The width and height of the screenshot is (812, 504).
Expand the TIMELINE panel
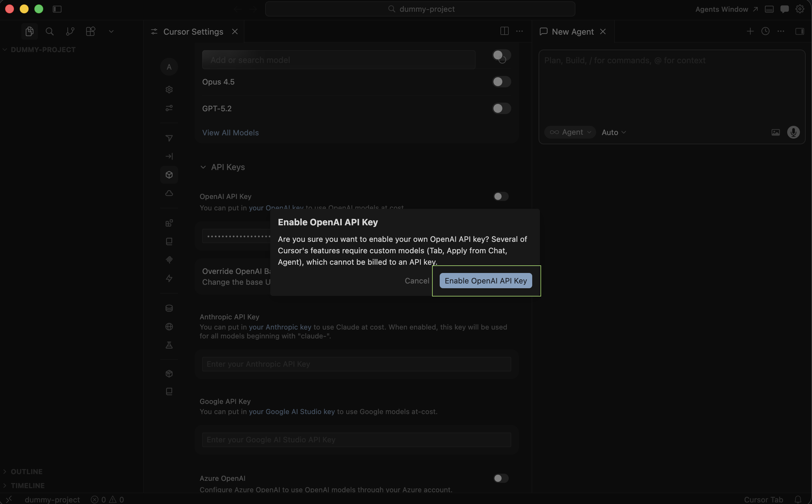pos(27,486)
